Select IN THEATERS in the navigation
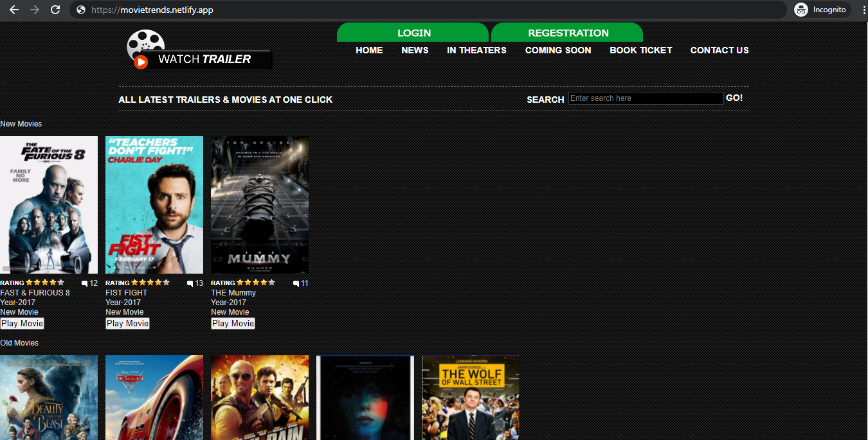The width and height of the screenshot is (868, 440). tap(476, 50)
